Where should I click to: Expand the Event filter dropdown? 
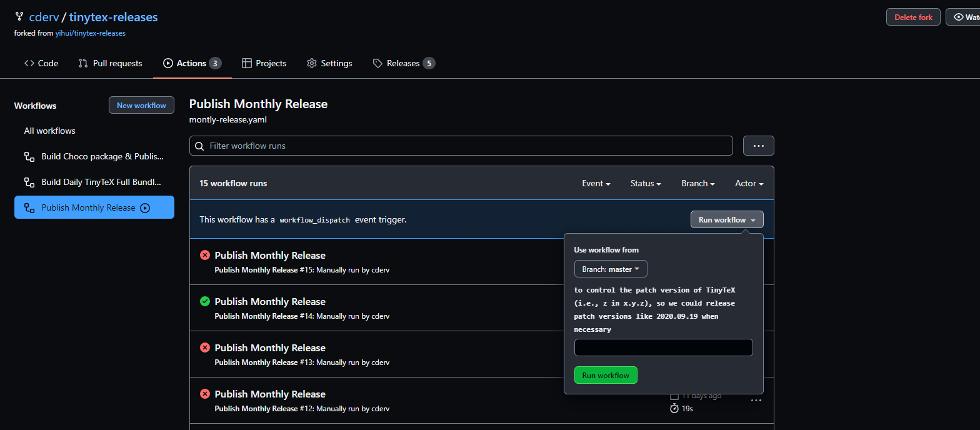click(596, 183)
